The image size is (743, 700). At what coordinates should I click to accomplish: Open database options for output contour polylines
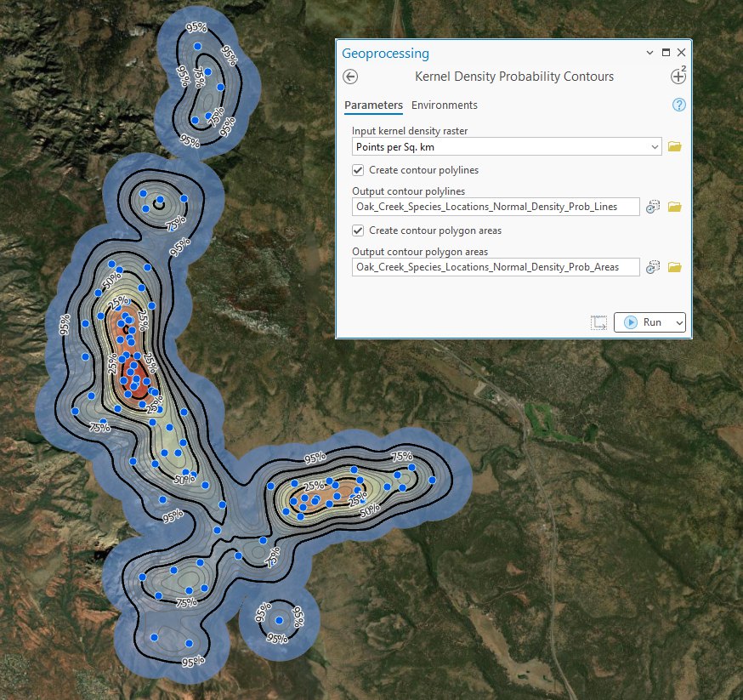point(653,207)
